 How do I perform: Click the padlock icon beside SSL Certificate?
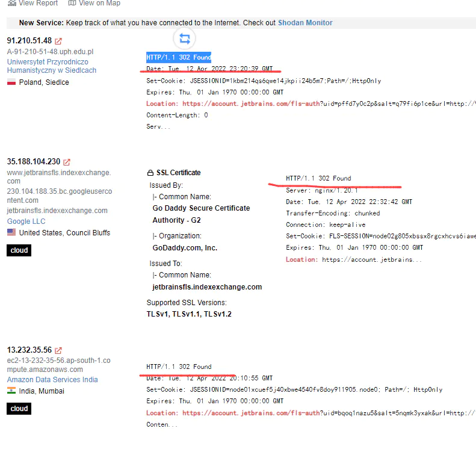tap(150, 173)
